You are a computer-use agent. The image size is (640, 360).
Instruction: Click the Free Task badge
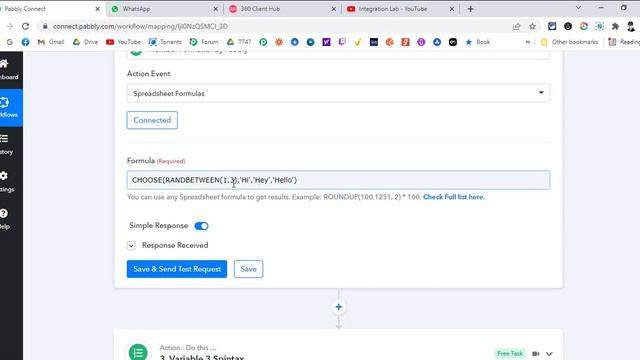[510, 353]
